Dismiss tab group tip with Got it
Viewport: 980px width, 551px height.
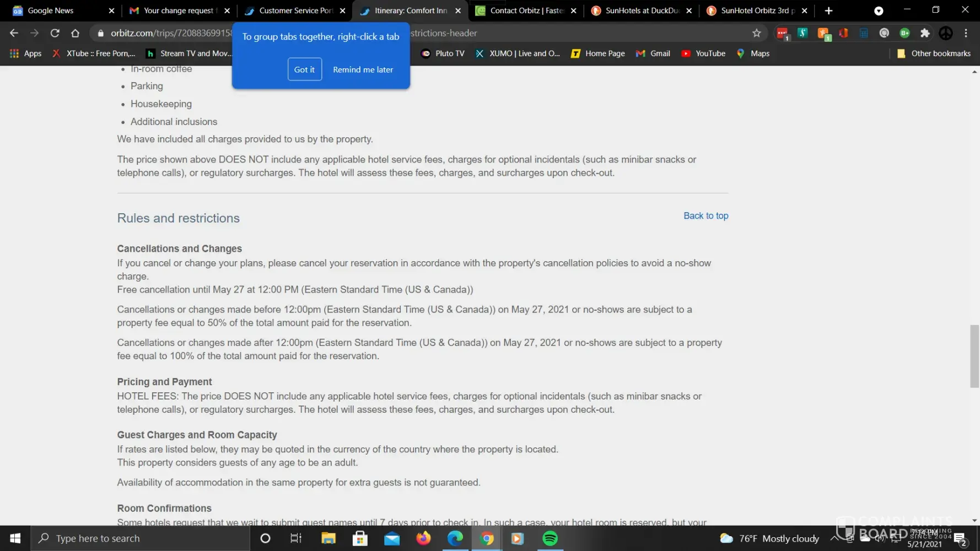[304, 69]
